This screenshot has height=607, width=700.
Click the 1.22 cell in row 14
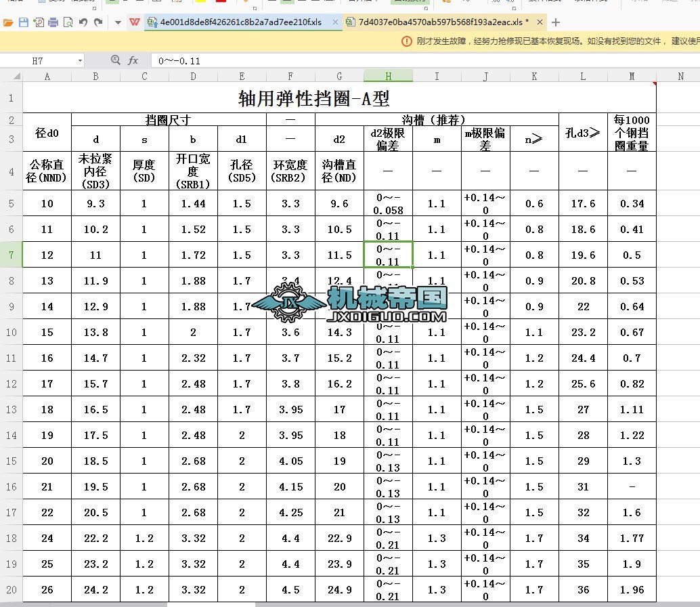click(x=632, y=436)
